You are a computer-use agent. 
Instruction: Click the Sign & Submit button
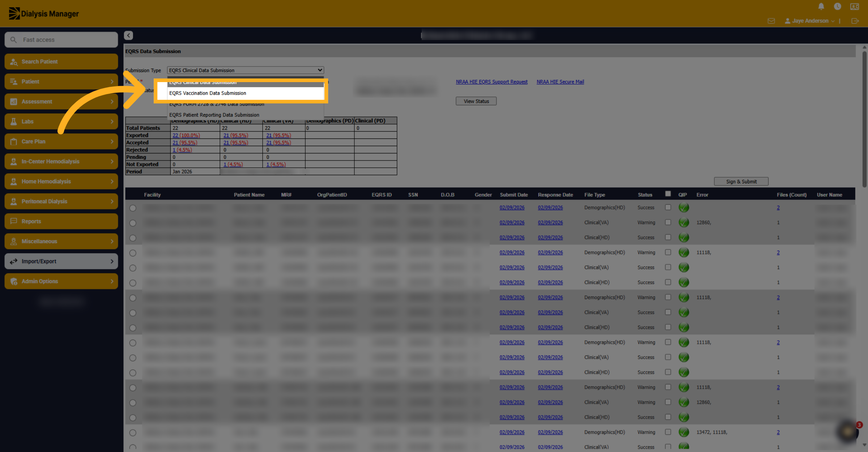click(741, 182)
